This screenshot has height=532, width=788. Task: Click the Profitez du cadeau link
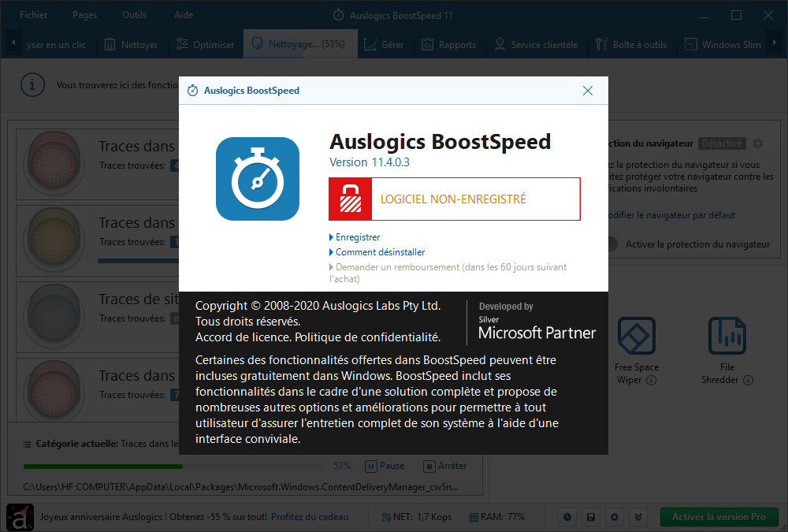[309, 517]
